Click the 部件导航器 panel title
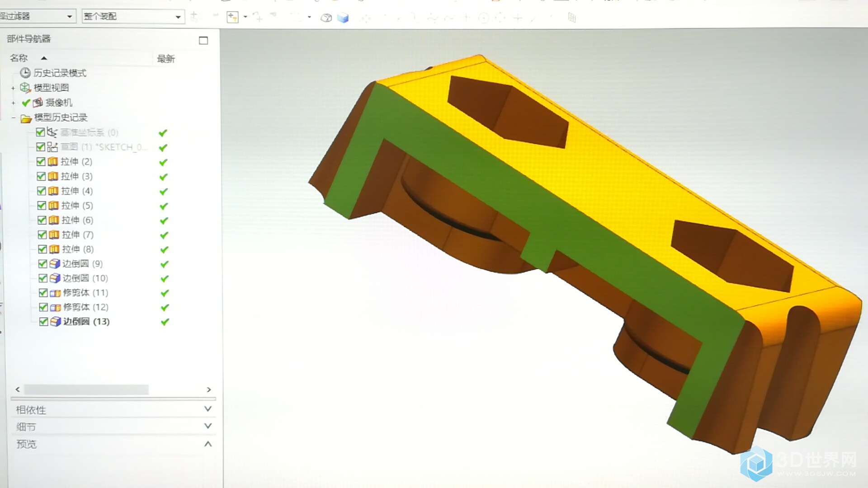868x488 pixels. 29,39
